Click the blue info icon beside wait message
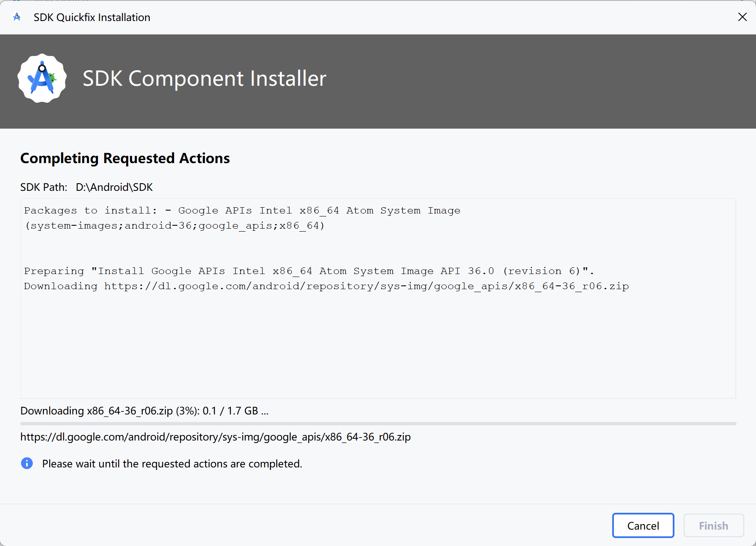Image resolution: width=756 pixels, height=546 pixels. 27,463
